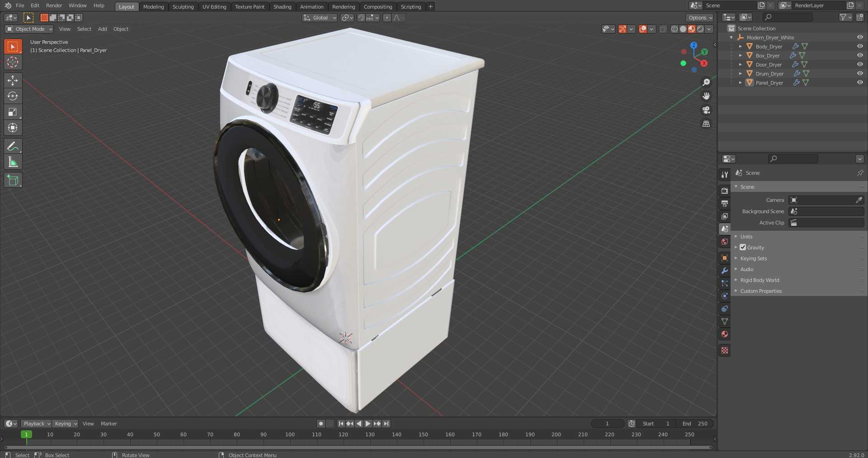Image resolution: width=868 pixels, height=458 pixels.
Task: Click the End frame field 250
Action: [695, 424]
